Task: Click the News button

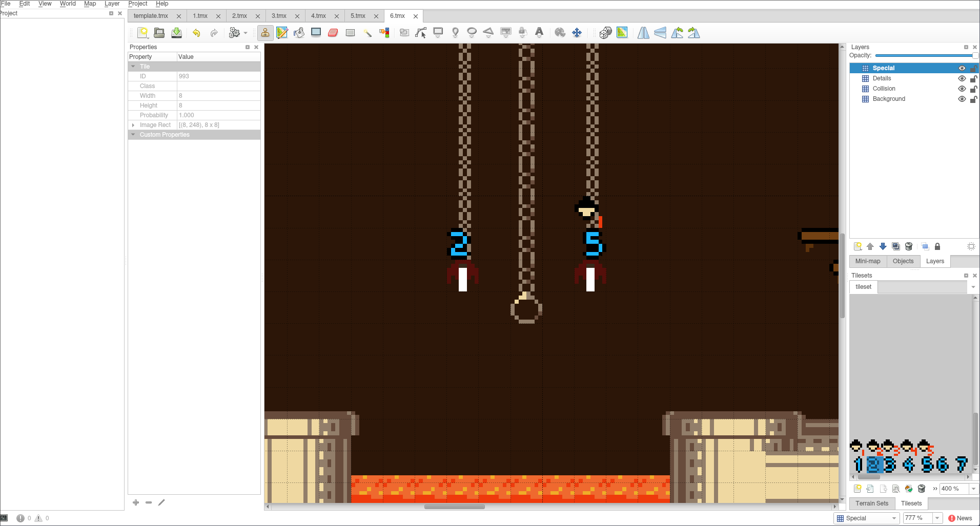Action: [x=960, y=518]
